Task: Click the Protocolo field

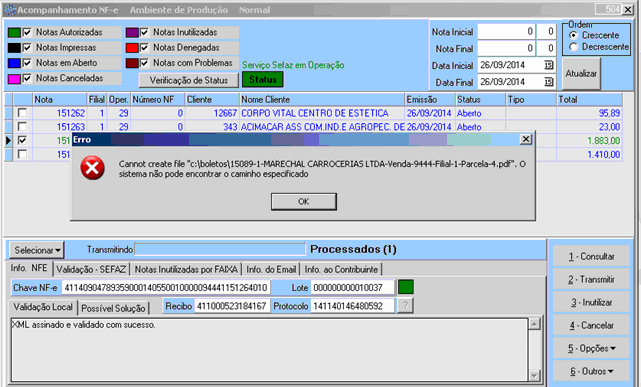Action: coord(352,306)
